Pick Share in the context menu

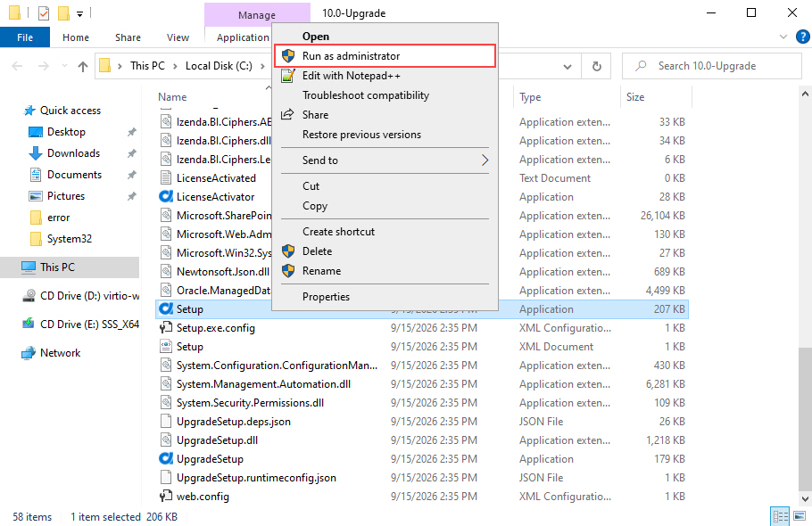(385, 115)
